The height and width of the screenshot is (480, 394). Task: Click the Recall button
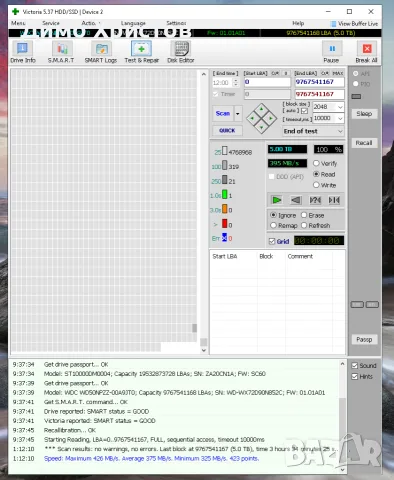[x=364, y=143]
